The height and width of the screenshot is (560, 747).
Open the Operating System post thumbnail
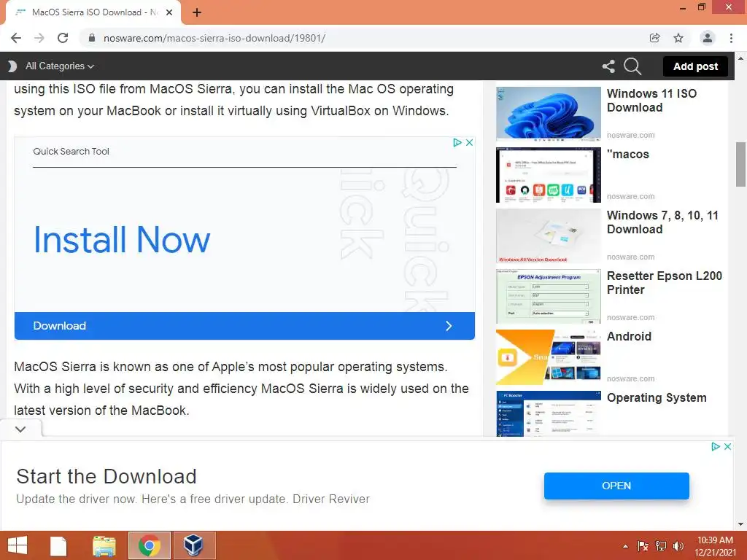pyautogui.click(x=549, y=413)
